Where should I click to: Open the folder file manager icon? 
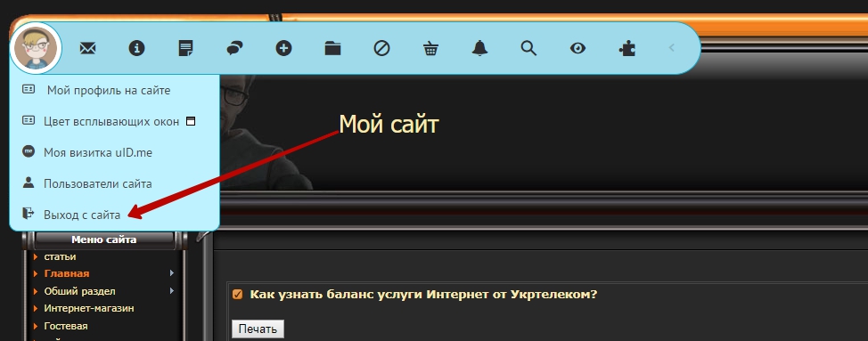coord(332,49)
